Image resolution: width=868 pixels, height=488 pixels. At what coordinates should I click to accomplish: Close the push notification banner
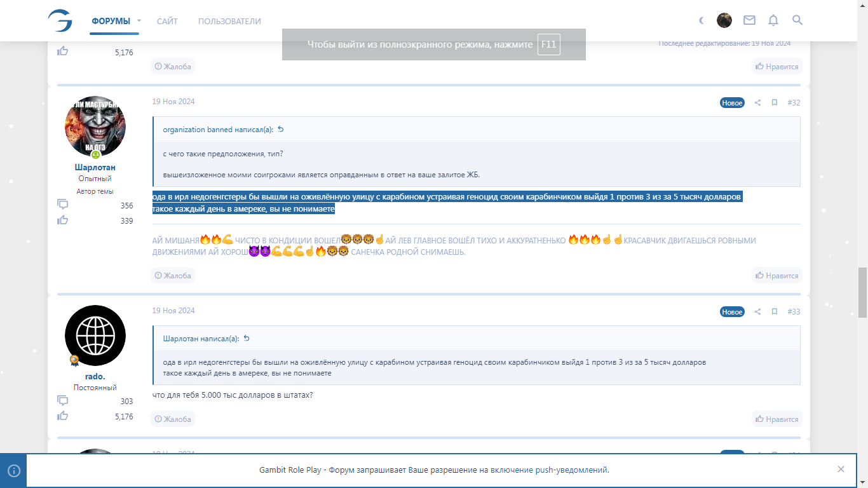841,470
